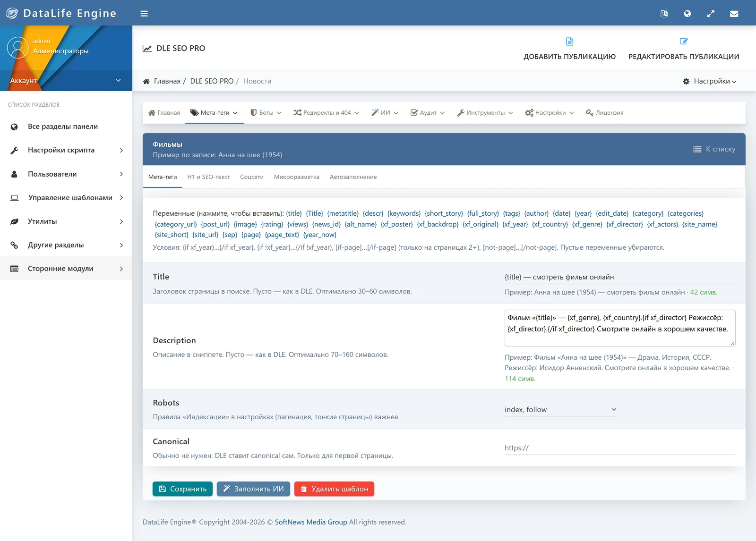Click the Сохранить button
Screen dimensions: 756x541
pos(182,489)
